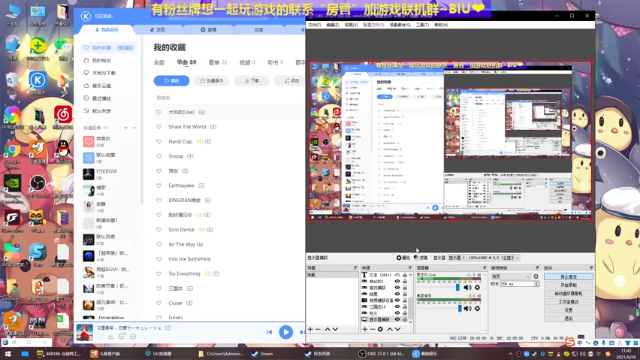The image size is (640, 360).
Task: Open OBS Studio desktop shortcut
Action: pos(38,183)
